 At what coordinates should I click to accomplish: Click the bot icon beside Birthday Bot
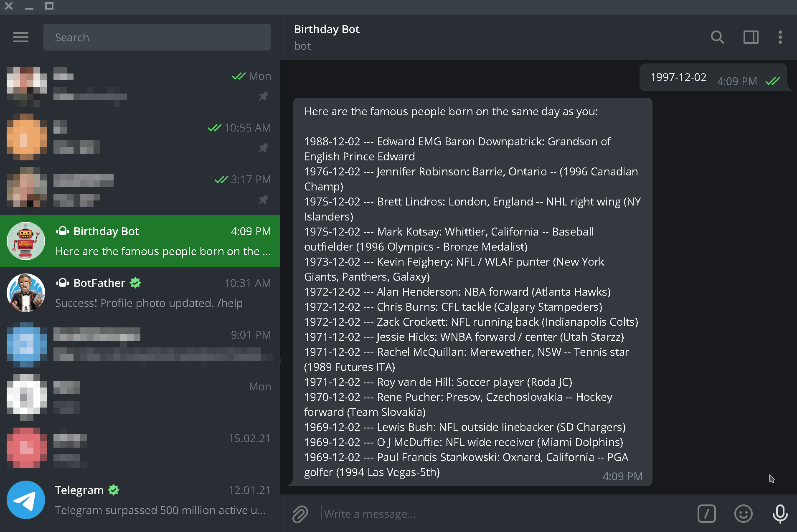[63, 231]
